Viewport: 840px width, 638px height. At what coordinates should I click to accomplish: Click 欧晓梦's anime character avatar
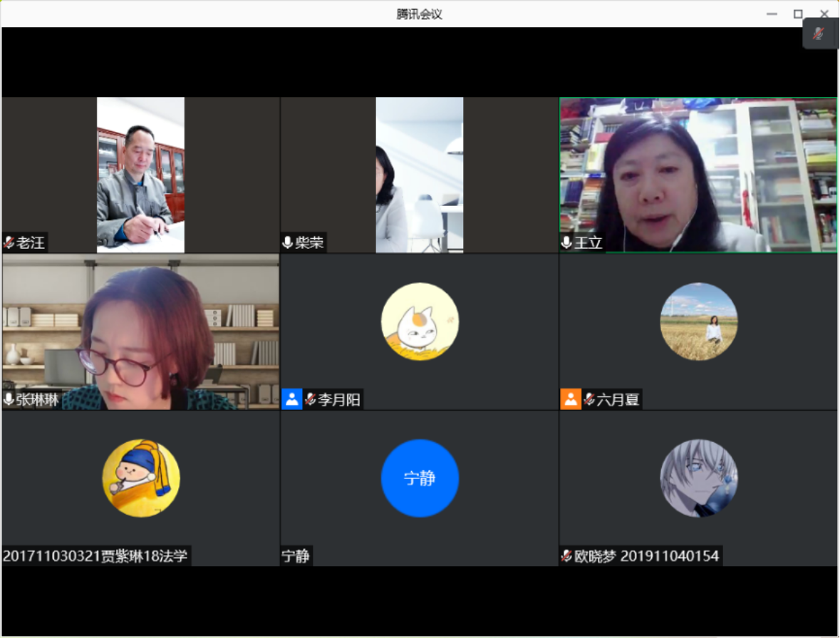[x=699, y=478]
